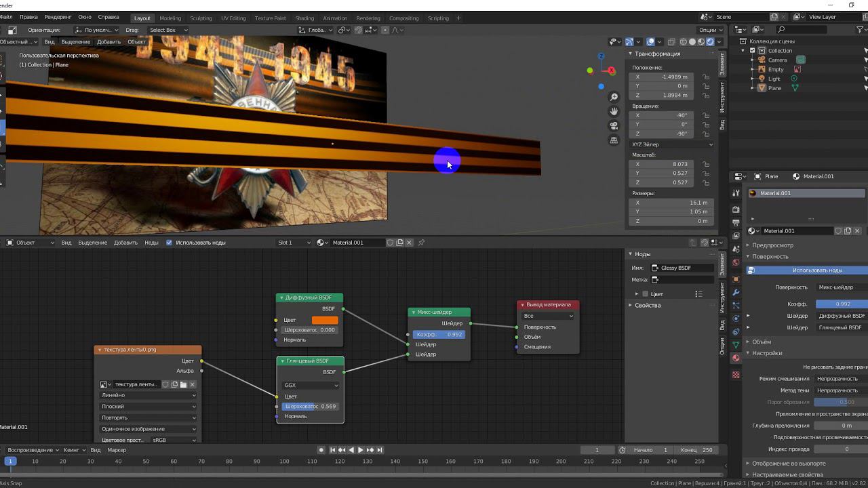Click the orange color swatch in Diffuse BSDF
This screenshot has height=488, width=868.
(x=325, y=320)
